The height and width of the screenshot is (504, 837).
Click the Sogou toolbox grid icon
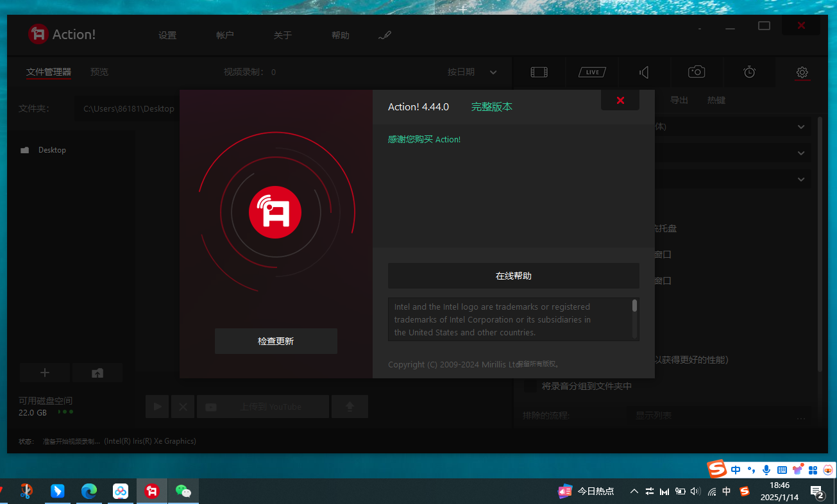[813, 470]
